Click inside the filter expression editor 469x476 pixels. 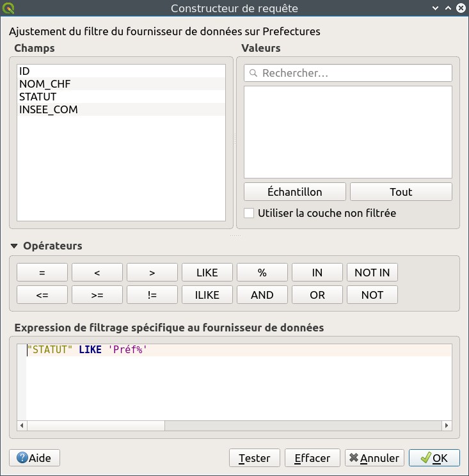click(234, 382)
